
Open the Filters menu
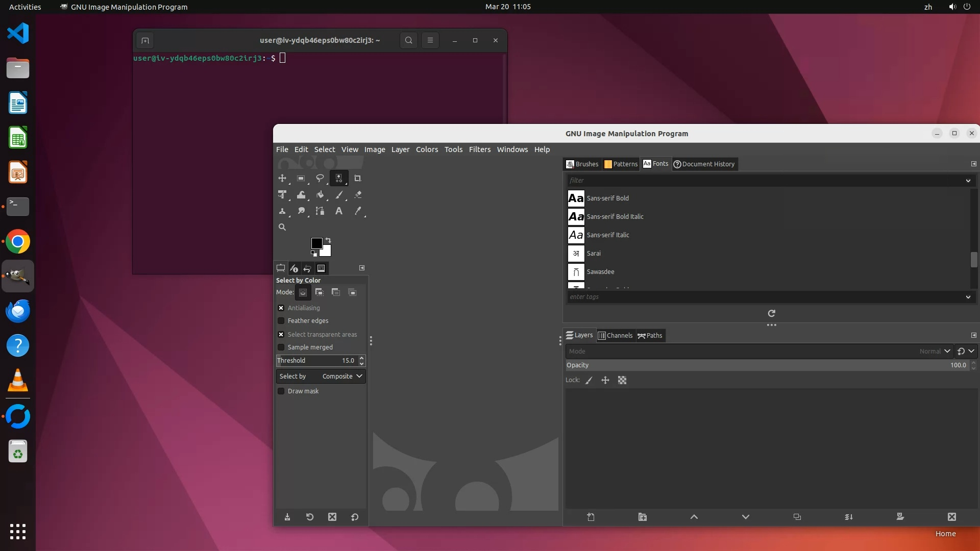coord(479,149)
